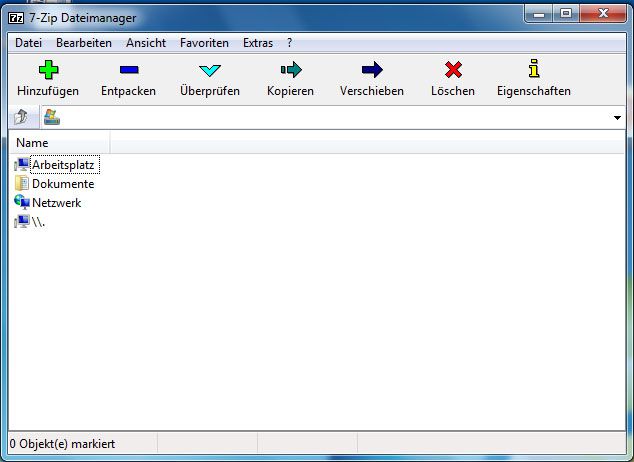Select the Arbeitsplatz computer icon

click(x=22, y=165)
